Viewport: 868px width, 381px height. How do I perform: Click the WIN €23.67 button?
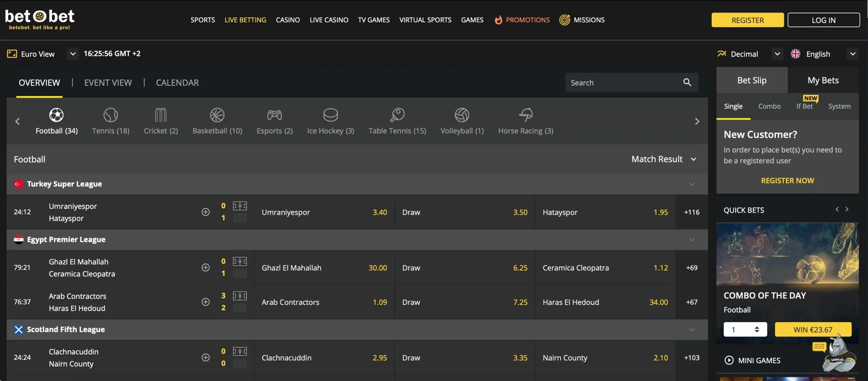(x=813, y=329)
